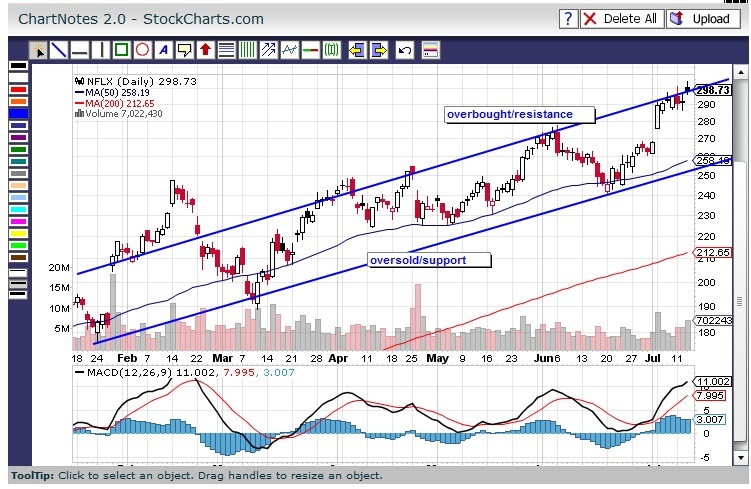Open the color palette options icon
This screenshot has width=751, height=489.
coord(431,50)
